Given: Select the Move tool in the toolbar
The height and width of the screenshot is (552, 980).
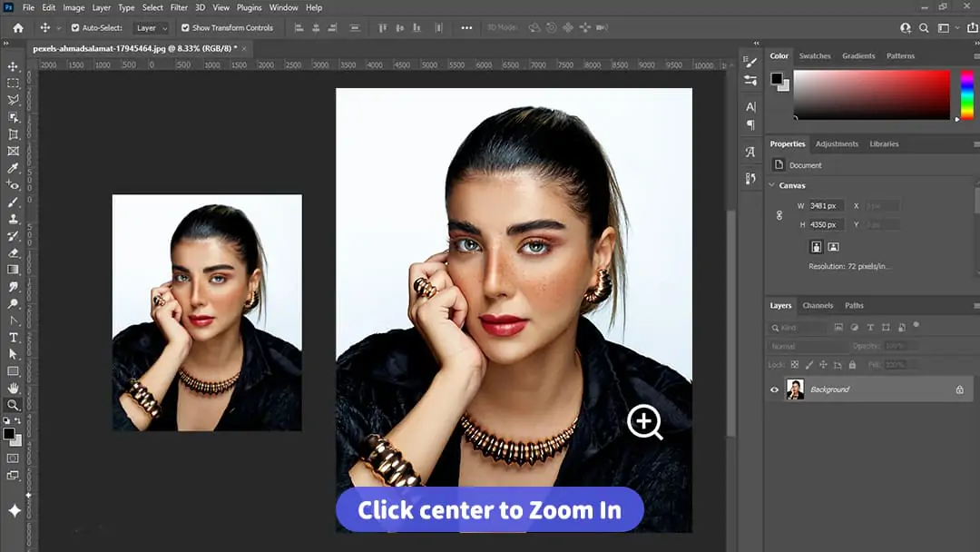Looking at the screenshot, I should (13, 66).
